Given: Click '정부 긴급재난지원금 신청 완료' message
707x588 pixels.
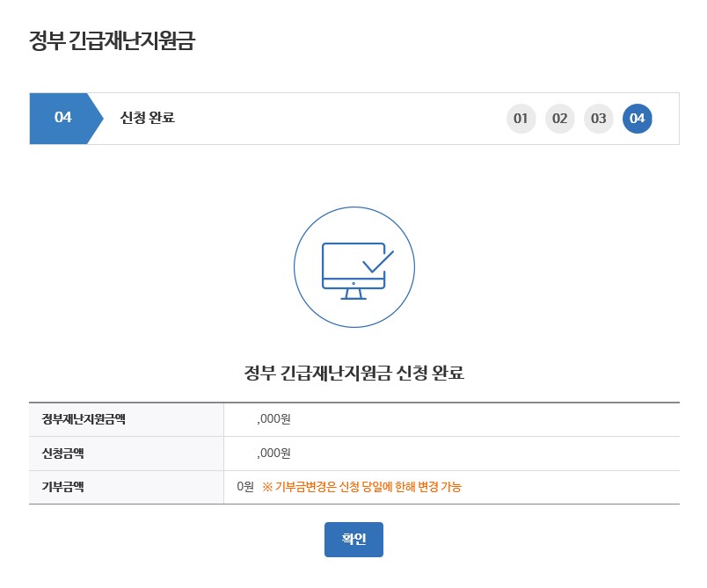Looking at the screenshot, I should click(x=354, y=373).
